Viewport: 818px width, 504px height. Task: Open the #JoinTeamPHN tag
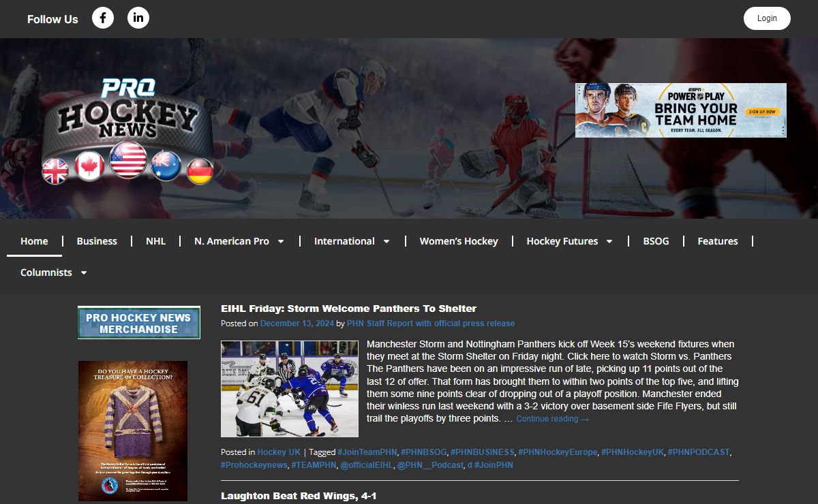[x=367, y=452]
